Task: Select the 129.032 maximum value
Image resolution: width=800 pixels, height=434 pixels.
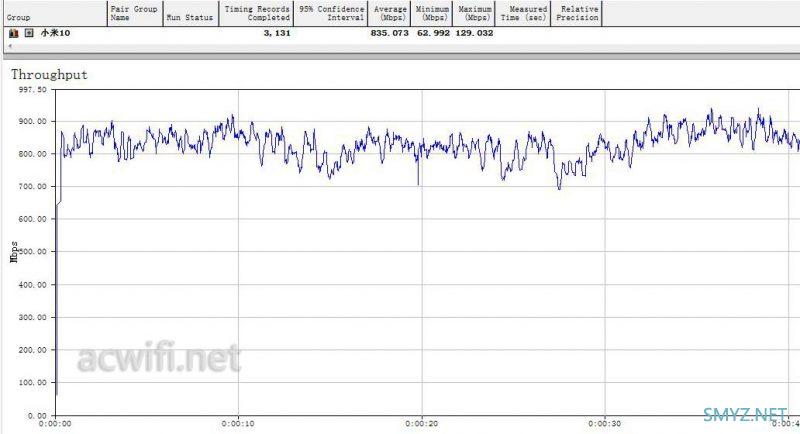Action: tap(474, 33)
